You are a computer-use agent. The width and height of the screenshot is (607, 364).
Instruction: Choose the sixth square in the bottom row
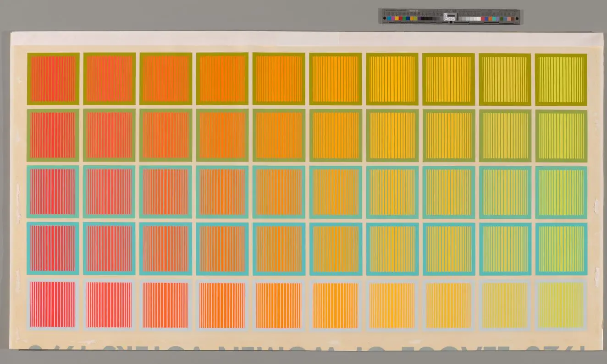pos(336,305)
